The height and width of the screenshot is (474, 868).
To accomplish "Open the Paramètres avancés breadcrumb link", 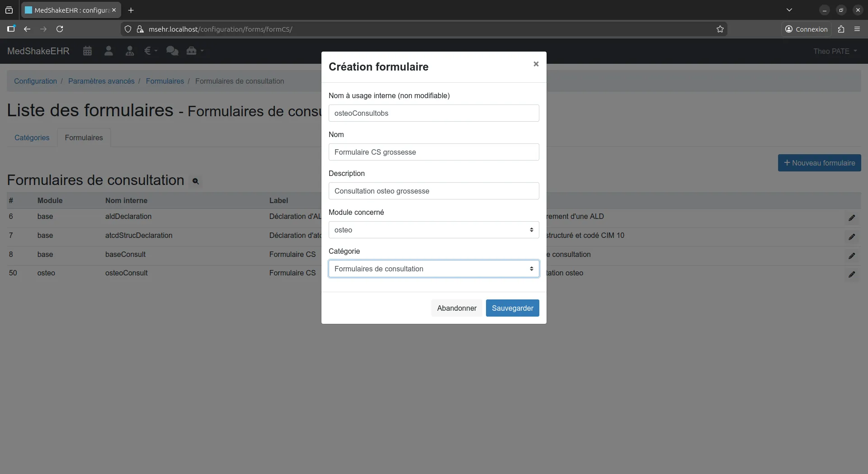I will coord(102,81).
